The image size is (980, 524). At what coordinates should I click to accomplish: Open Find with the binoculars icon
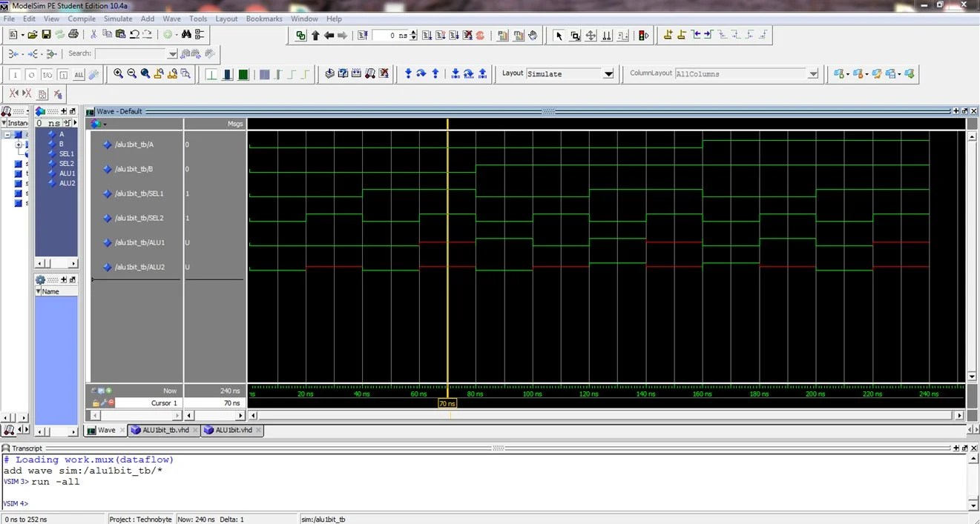point(186,35)
